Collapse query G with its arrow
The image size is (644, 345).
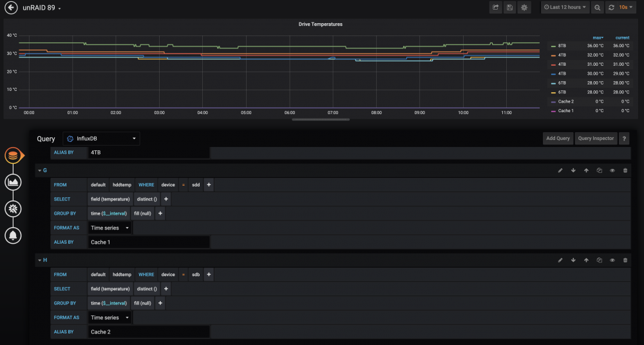coord(40,170)
